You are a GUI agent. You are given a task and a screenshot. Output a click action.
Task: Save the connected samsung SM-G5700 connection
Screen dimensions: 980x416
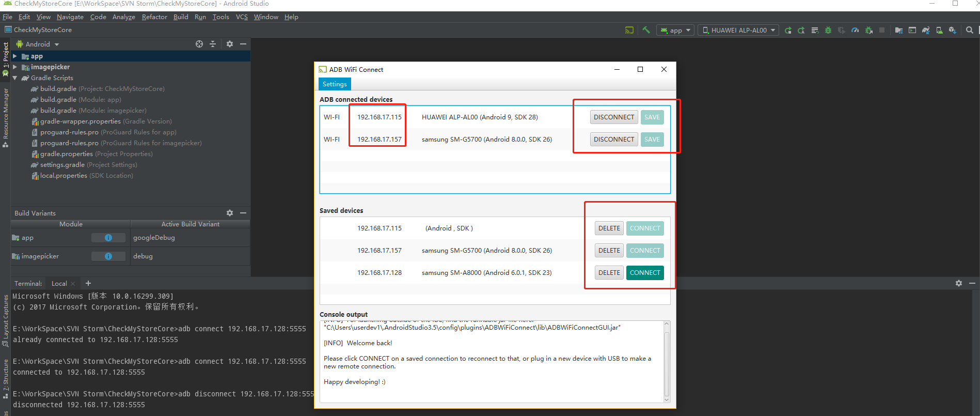652,140
